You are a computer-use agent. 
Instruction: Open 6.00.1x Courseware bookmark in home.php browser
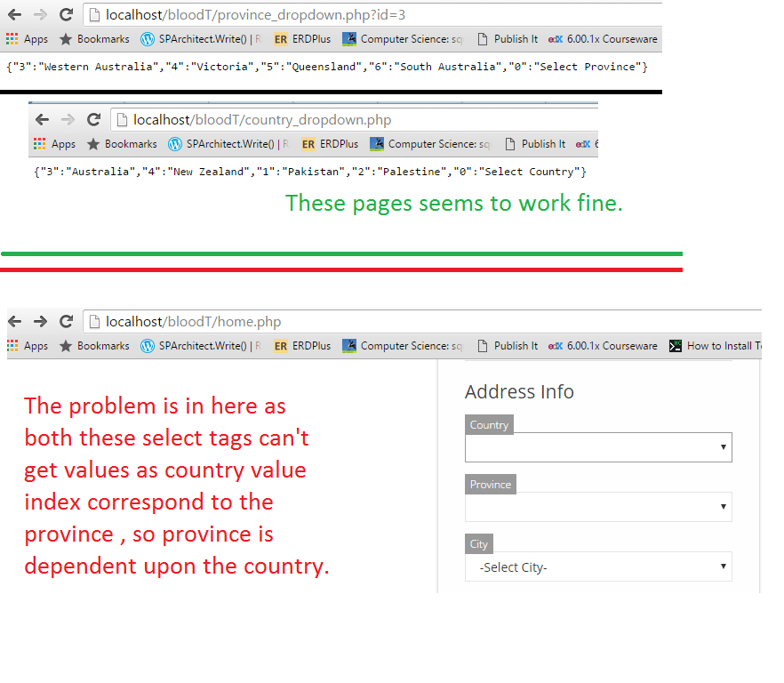[x=603, y=346]
